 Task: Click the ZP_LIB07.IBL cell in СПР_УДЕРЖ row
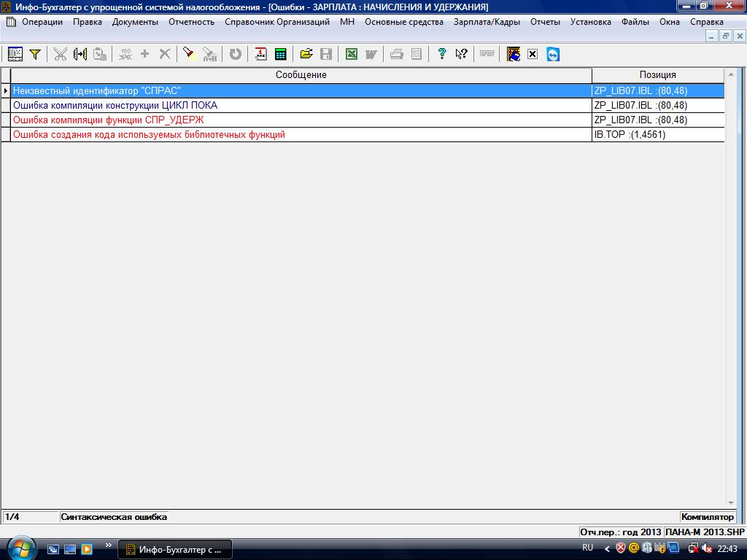point(657,120)
